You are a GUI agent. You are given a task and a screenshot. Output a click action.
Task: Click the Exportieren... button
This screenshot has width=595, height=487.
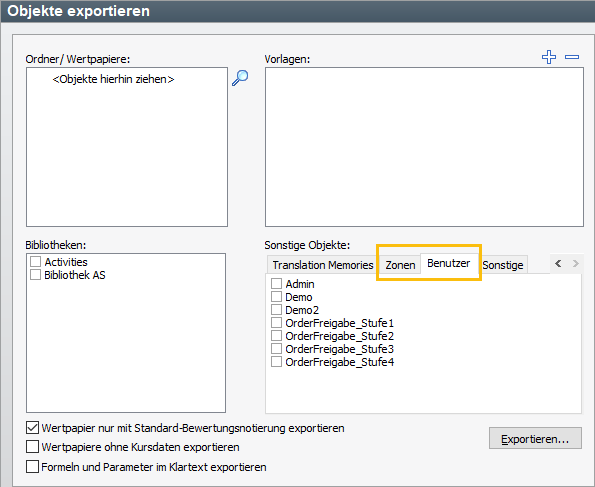535,439
